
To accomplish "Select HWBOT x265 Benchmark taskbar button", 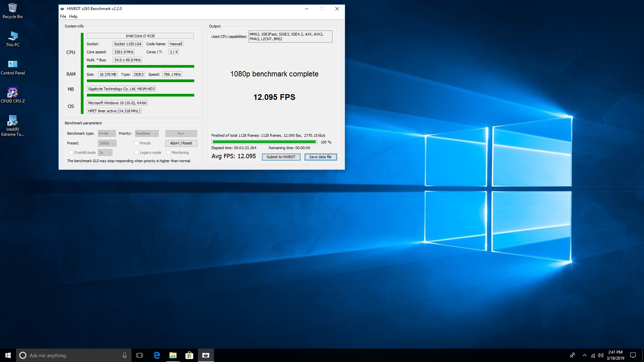I will pos(206,355).
